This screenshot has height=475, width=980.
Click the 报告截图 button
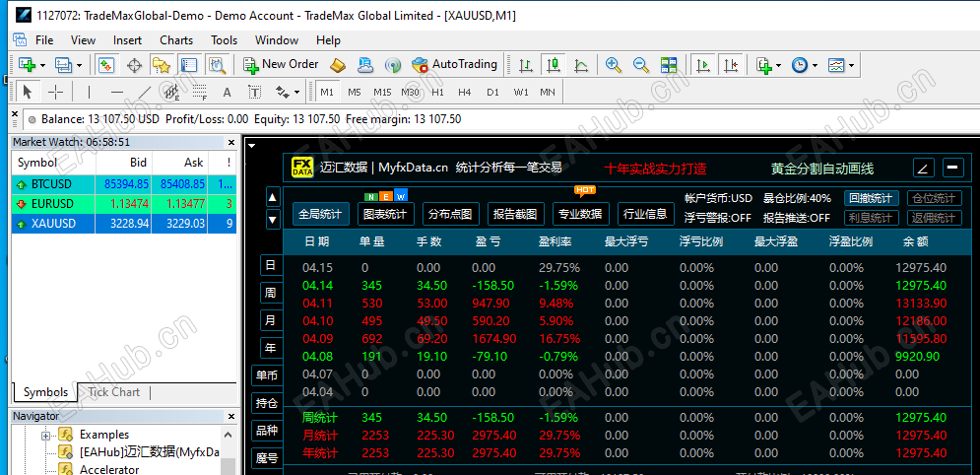(516, 214)
